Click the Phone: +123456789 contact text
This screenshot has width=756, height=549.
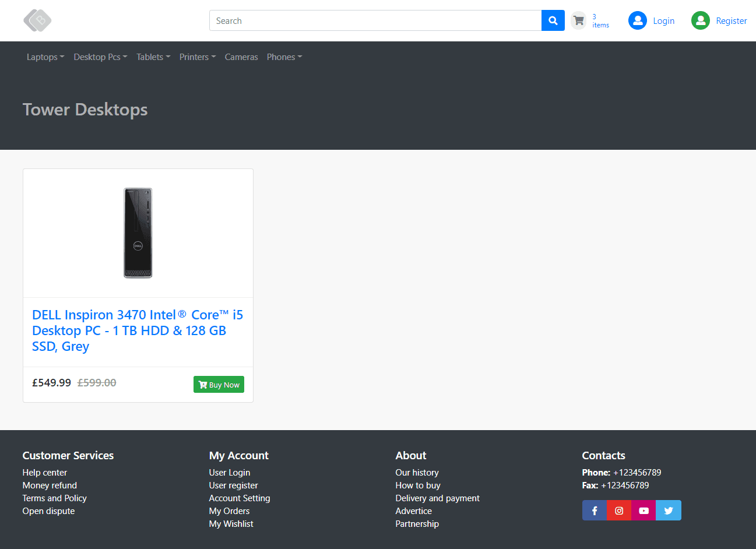pos(622,473)
